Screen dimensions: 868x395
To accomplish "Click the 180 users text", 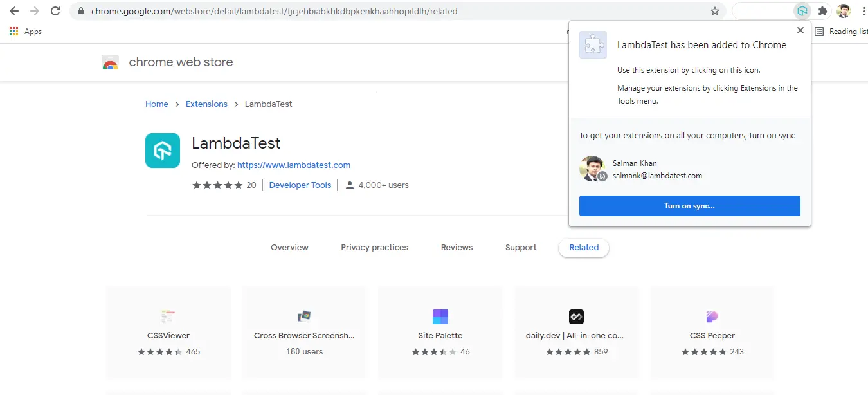I will tap(305, 352).
